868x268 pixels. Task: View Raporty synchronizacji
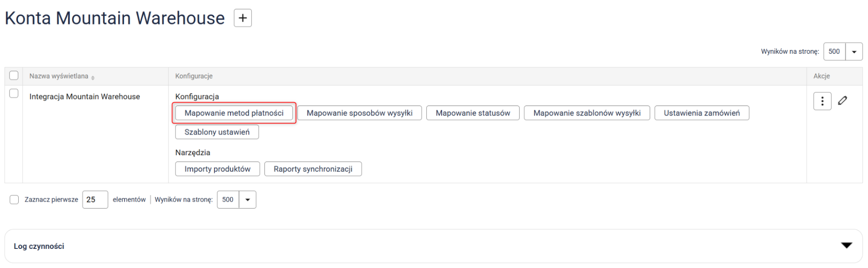[x=313, y=169]
